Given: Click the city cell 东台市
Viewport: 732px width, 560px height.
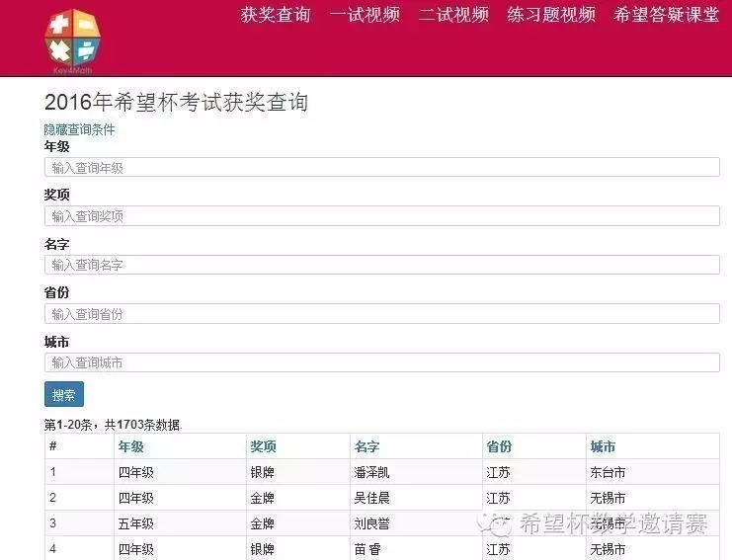Looking at the screenshot, I should tap(608, 472).
